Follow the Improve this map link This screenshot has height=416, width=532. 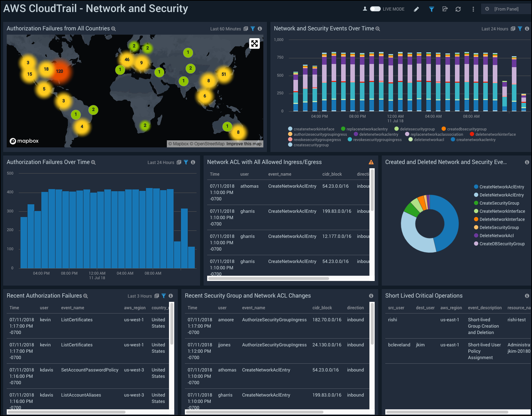click(244, 144)
